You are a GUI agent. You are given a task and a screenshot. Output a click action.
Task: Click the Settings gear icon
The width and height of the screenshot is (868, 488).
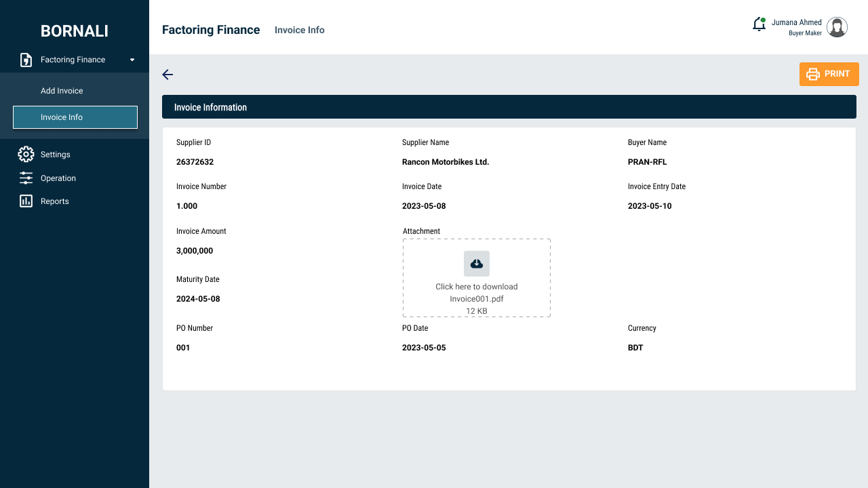pos(26,154)
